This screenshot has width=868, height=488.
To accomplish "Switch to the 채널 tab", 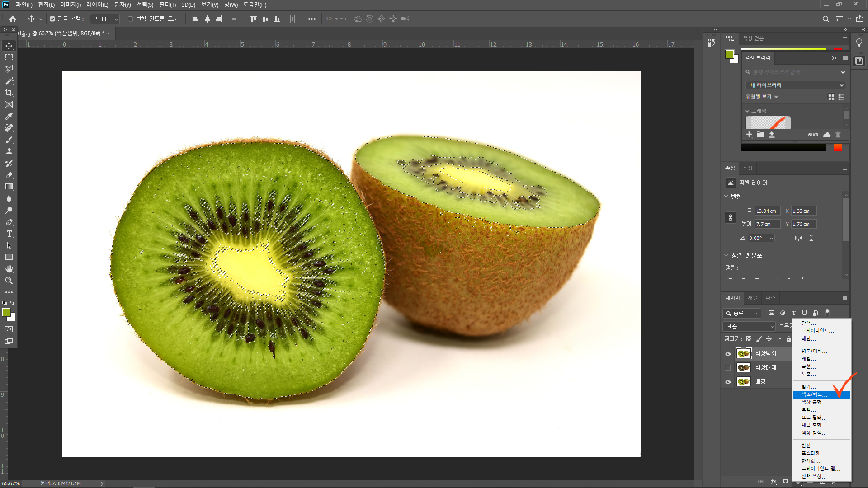I will (752, 298).
